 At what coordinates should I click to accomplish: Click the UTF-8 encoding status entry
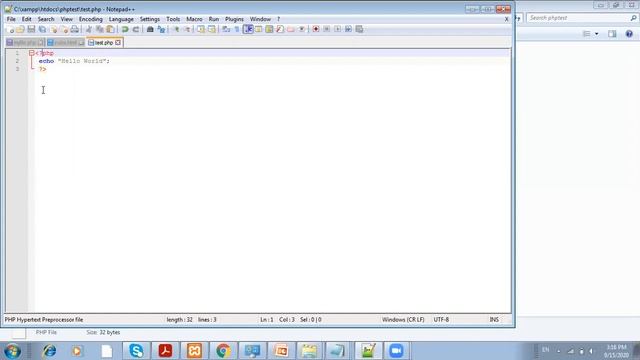[441, 320]
